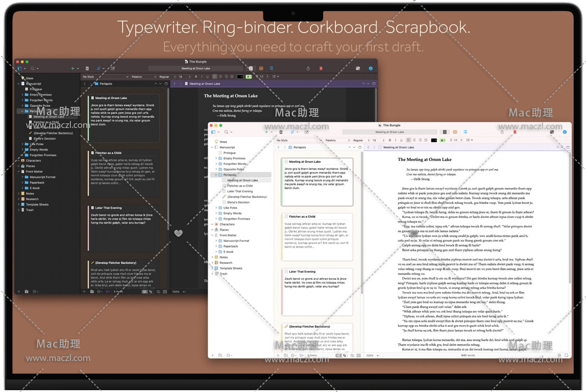Click the trash icon in the light window toolbar
The height and width of the screenshot is (392, 586).
(281, 132)
